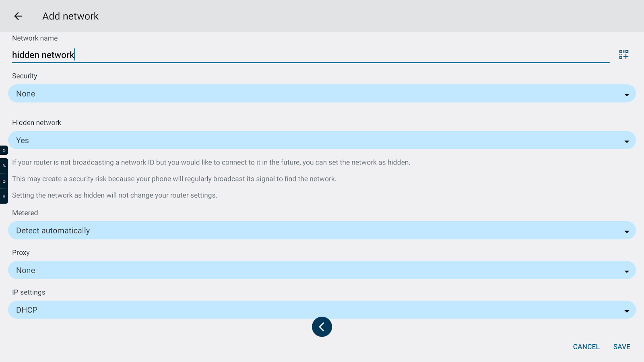The image size is (644, 362).
Task: Tap the home icon on side panel
Action: 4,181
